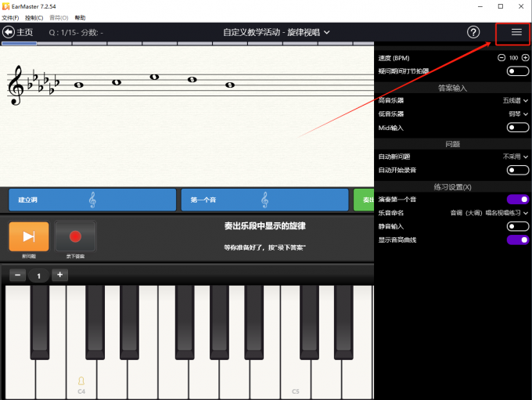Lower keyboard octave with minus button
Image resolution: width=532 pixels, height=400 pixels.
[x=18, y=275]
